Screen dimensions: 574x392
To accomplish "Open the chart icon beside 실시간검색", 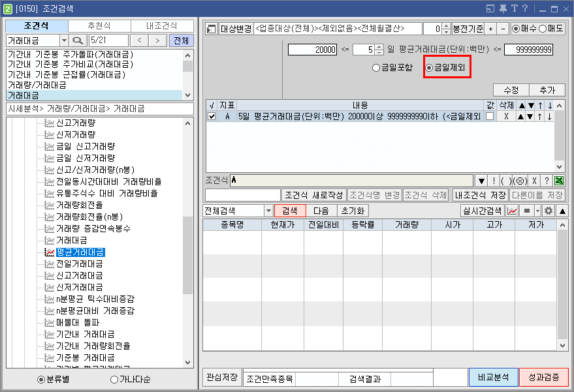I will pos(511,211).
